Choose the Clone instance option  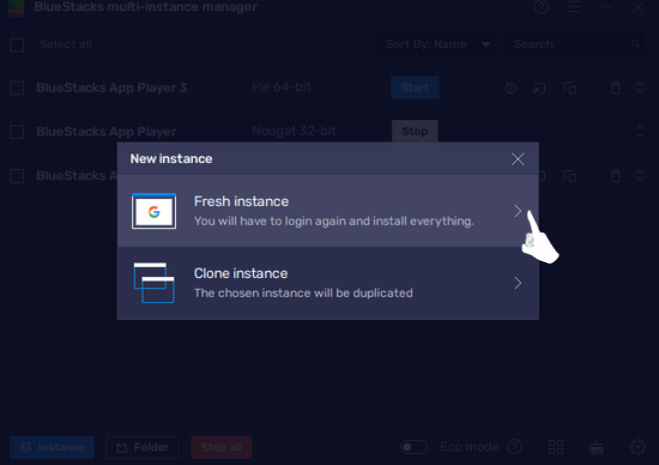pos(328,283)
